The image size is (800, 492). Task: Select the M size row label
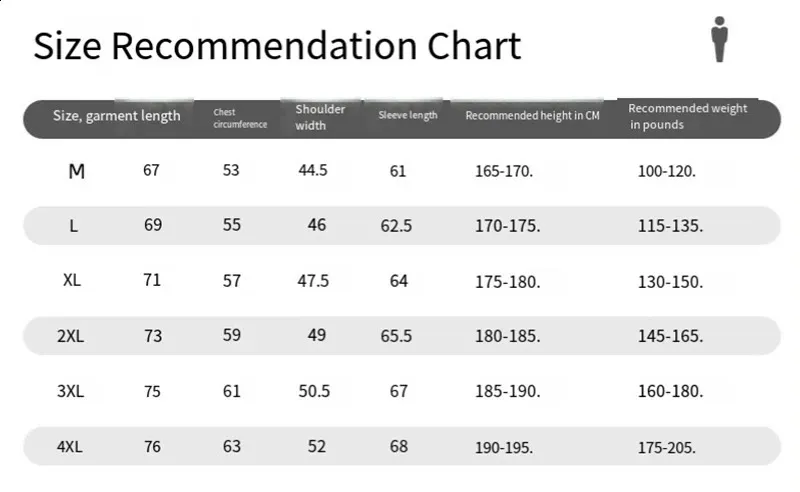point(77,171)
